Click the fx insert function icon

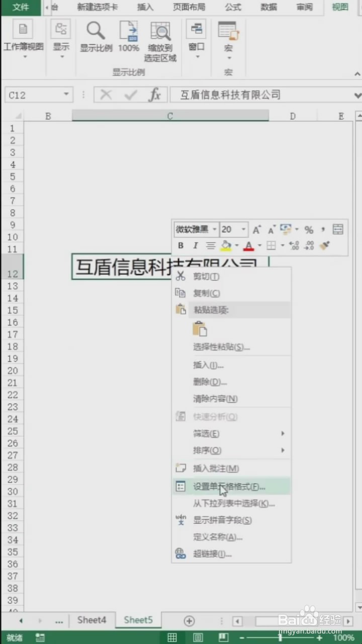click(155, 95)
